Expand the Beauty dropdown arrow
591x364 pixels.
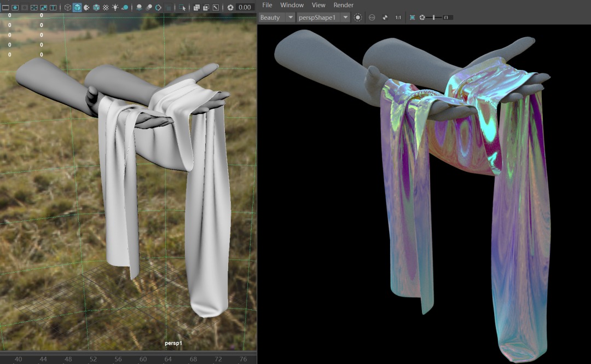291,18
